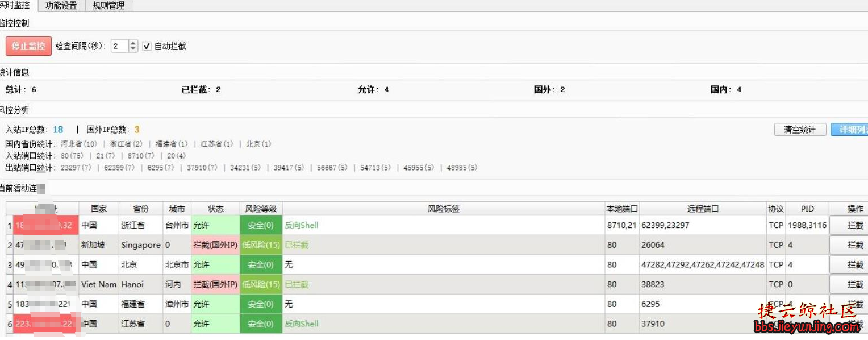Screen dimensions: 868x340
Task: Open the 功能设置 tab
Action: [x=61, y=6]
